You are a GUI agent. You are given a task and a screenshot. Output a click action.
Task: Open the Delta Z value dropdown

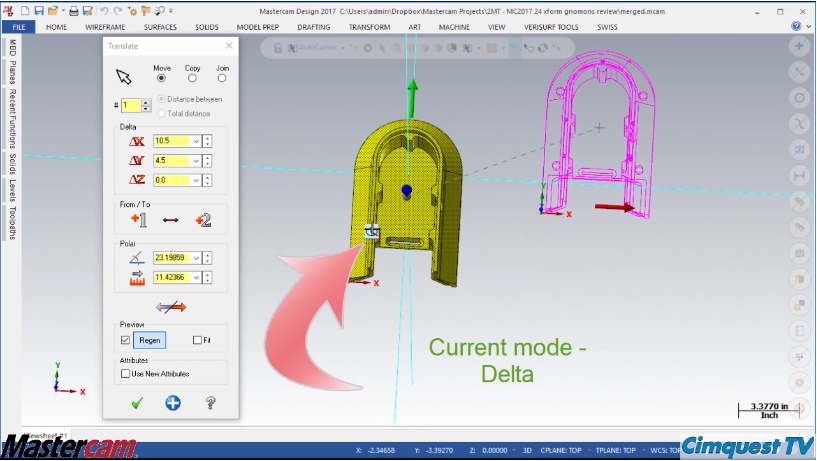click(196, 180)
